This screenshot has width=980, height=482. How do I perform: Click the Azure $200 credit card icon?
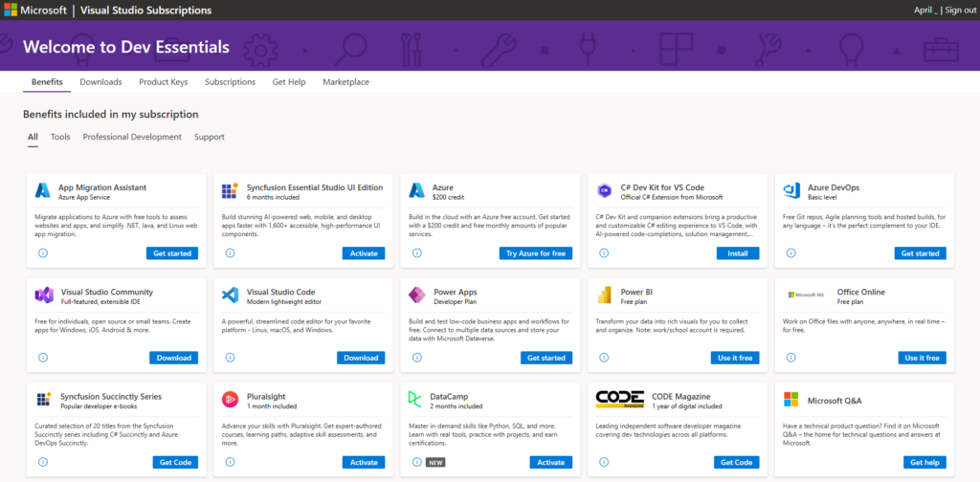(x=417, y=190)
